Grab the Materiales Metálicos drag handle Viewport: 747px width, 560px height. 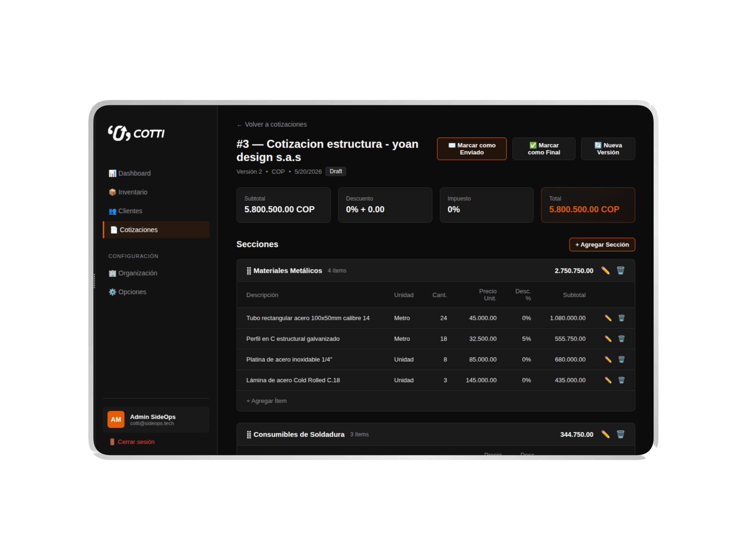click(249, 271)
